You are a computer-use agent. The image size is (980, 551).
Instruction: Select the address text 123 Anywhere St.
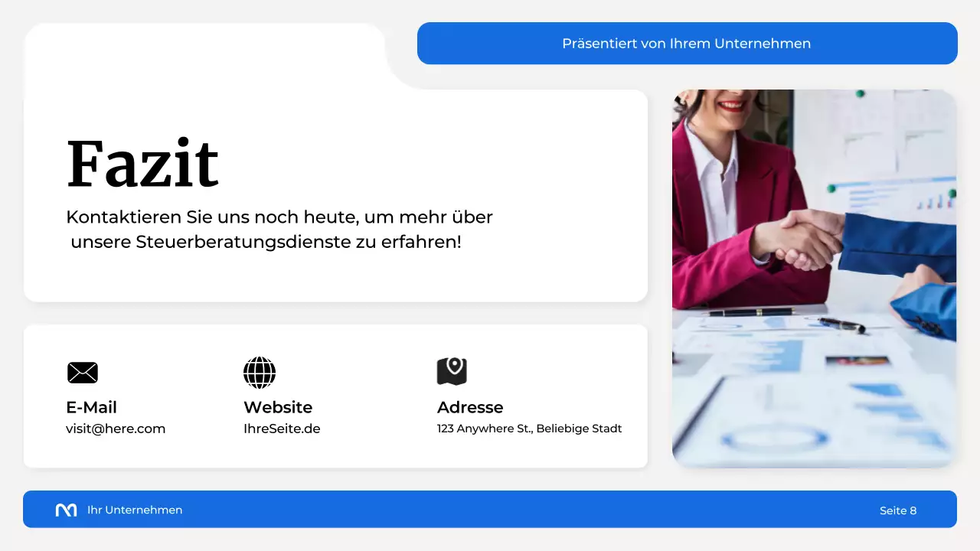click(529, 429)
